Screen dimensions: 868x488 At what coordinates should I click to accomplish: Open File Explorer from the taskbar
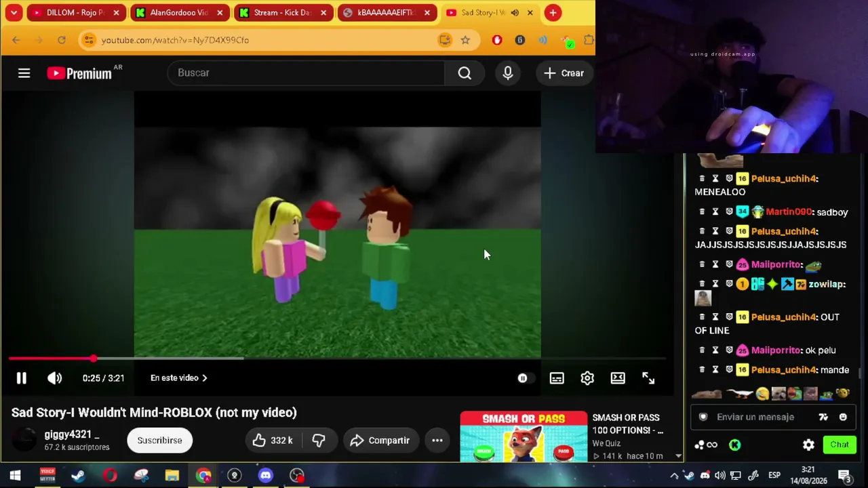click(172, 475)
